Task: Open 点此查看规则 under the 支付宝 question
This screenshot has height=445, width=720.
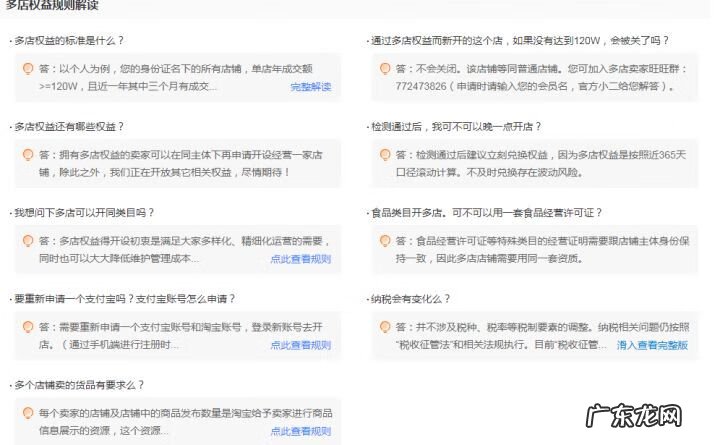Action: point(300,345)
